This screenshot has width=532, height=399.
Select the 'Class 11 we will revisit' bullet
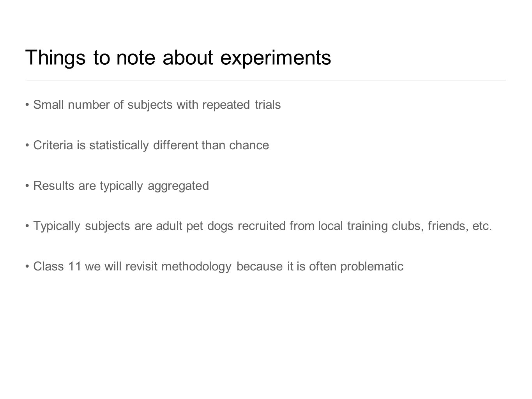click(215, 267)
